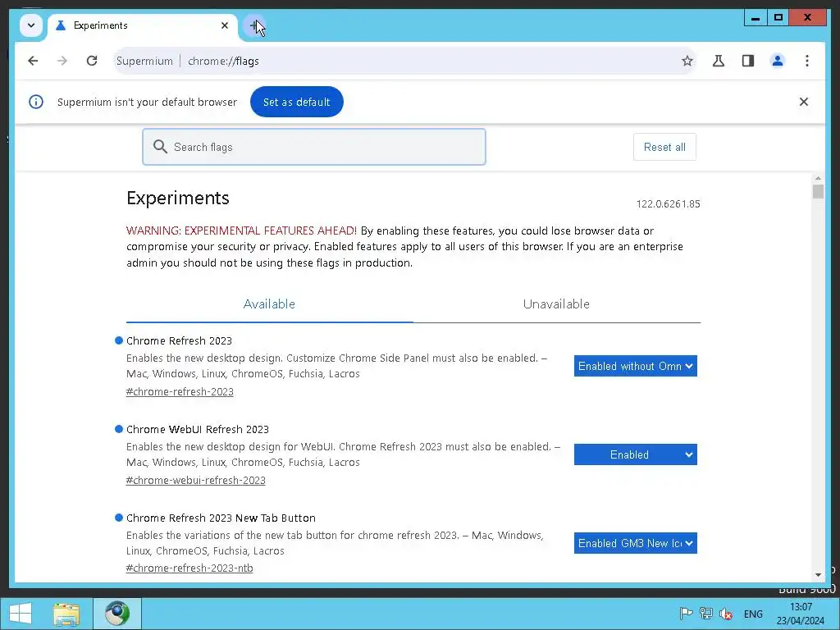Click the vertical scrollbar thumb
The image size is (840, 630).
click(818, 191)
